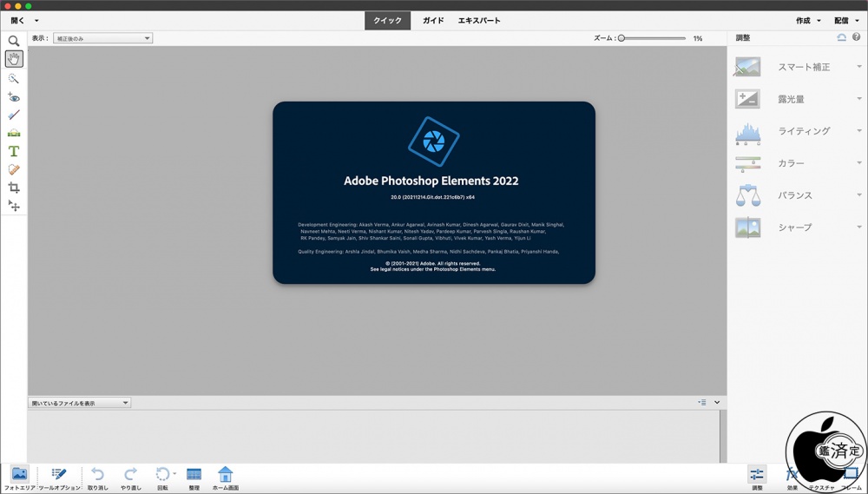
Task: Open the 整理 Organizer
Action: click(x=194, y=478)
